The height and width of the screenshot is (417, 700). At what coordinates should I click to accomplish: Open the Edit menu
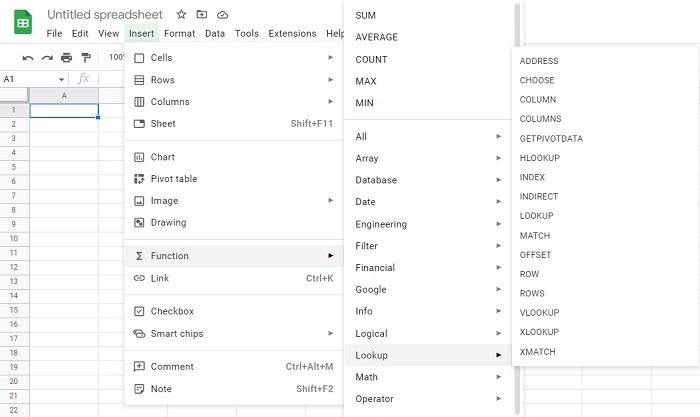80,33
